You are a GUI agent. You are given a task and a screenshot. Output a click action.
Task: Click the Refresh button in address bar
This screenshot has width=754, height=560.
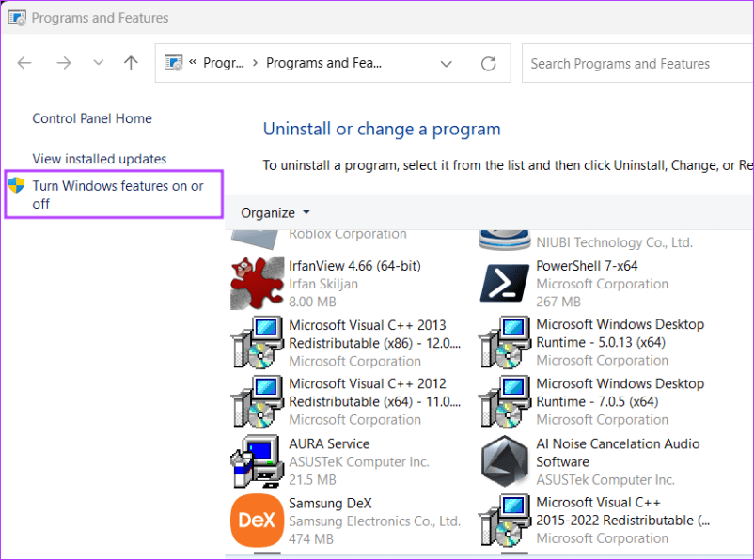pyautogui.click(x=488, y=63)
